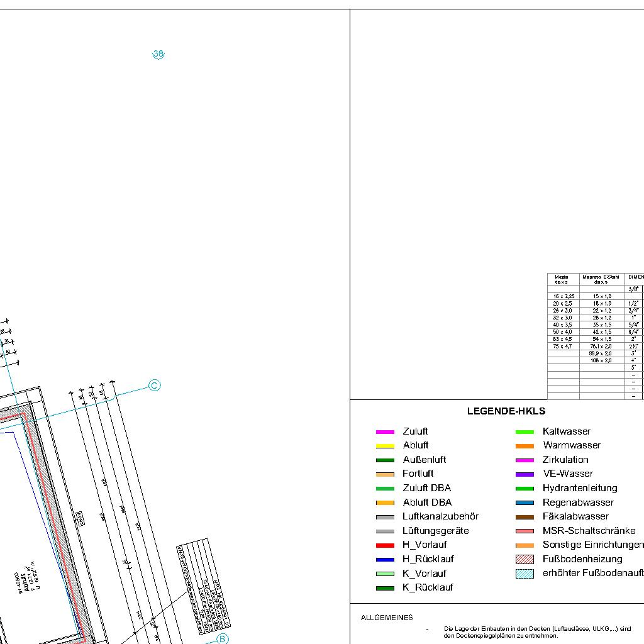Select table cell '22 x 1,2'
This screenshot has height=644, width=644.
[602, 311]
